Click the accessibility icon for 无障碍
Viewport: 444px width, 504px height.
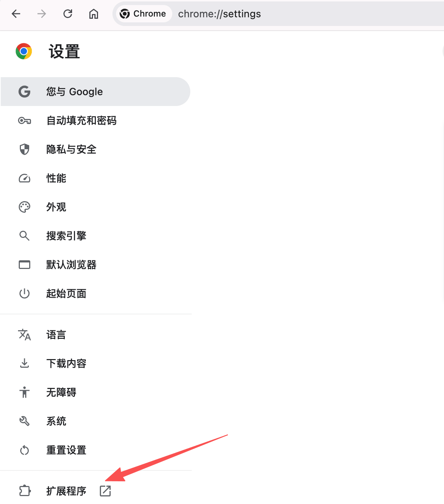24,392
